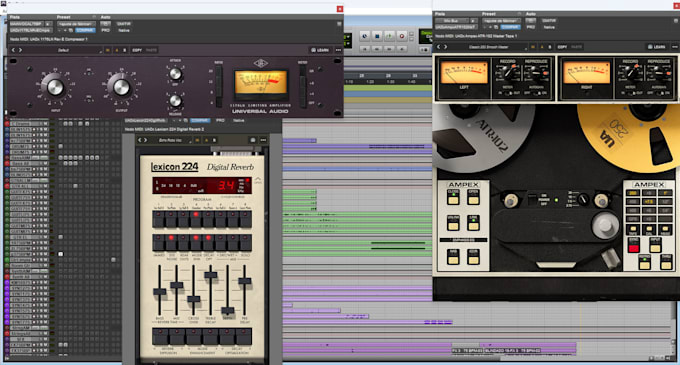Click the red Ampex SYNC button
The height and width of the screenshot is (365, 680).
[634, 246]
